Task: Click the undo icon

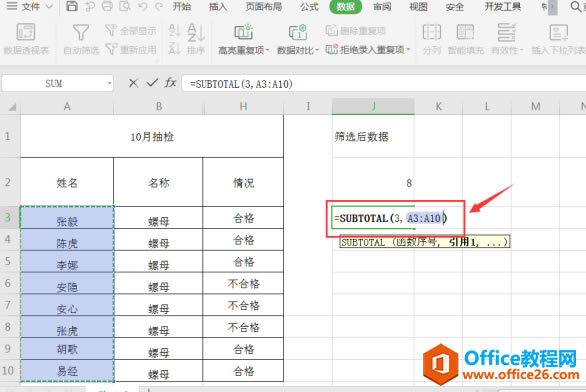Action: click(142, 6)
